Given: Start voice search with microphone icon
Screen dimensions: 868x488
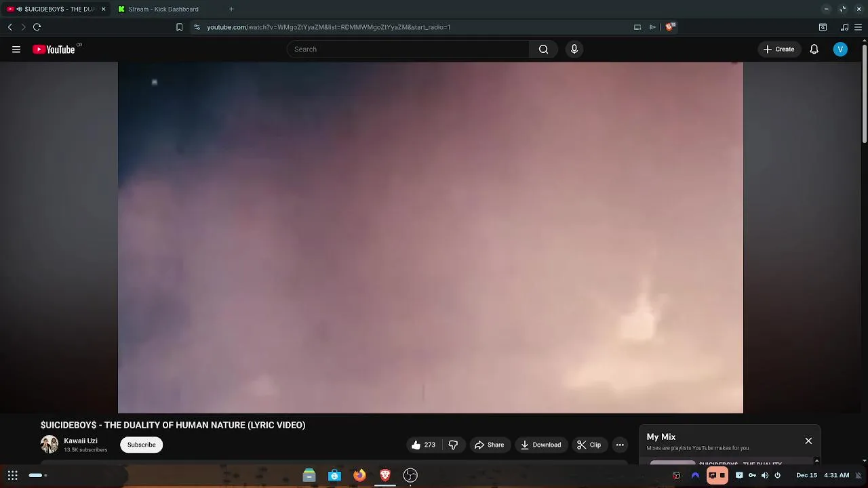Looking at the screenshot, I should click(x=574, y=49).
